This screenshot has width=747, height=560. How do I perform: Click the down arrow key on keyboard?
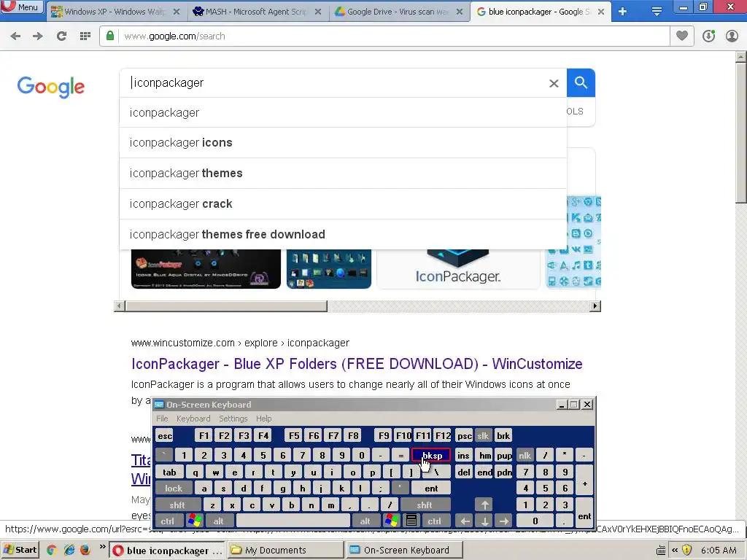pos(484,521)
